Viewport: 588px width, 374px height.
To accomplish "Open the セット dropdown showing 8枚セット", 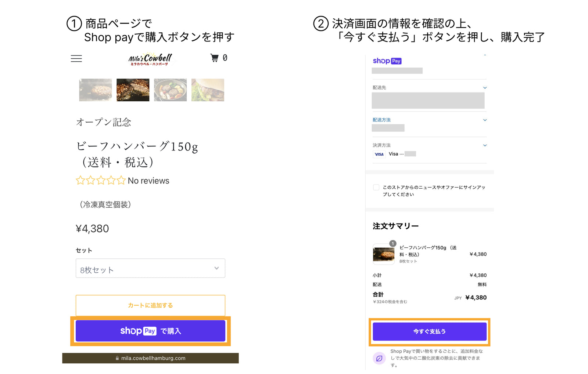I will coord(150,268).
